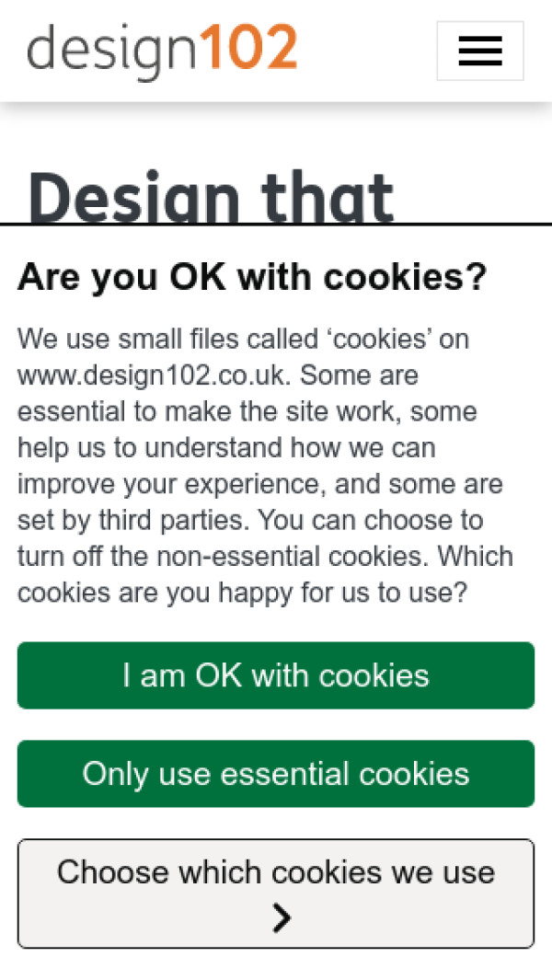The width and height of the screenshot is (552, 980).
Task: Click blank space below the cookie buttons
Action: (276, 964)
